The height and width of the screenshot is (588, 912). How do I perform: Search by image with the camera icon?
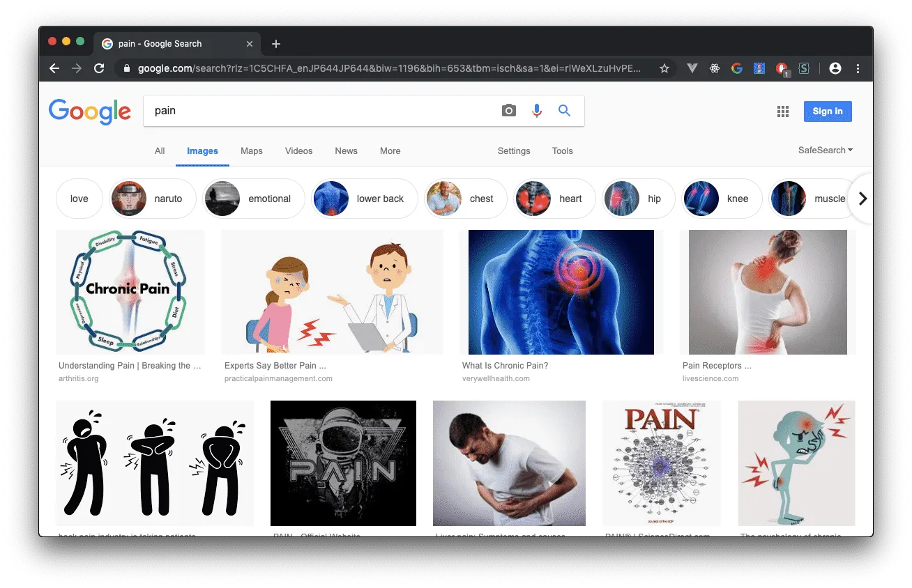(509, 111)
